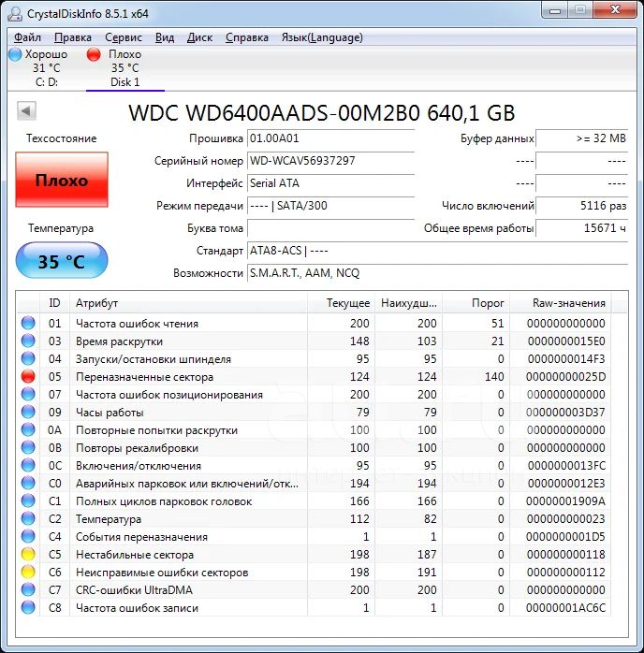This screenshot has width=644, height=653.
Task: Click the blue status icon for attribute C8
Action: pos(28,607)
